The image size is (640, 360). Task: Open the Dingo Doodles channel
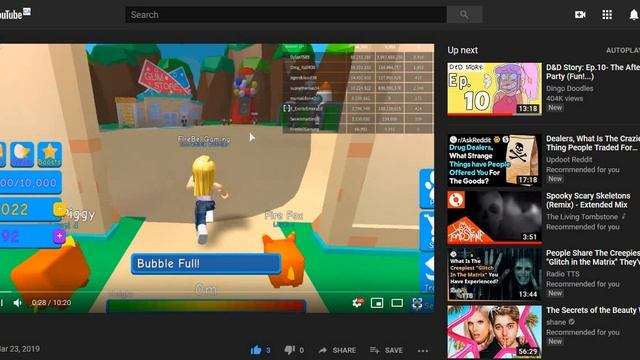coord(569,88)
